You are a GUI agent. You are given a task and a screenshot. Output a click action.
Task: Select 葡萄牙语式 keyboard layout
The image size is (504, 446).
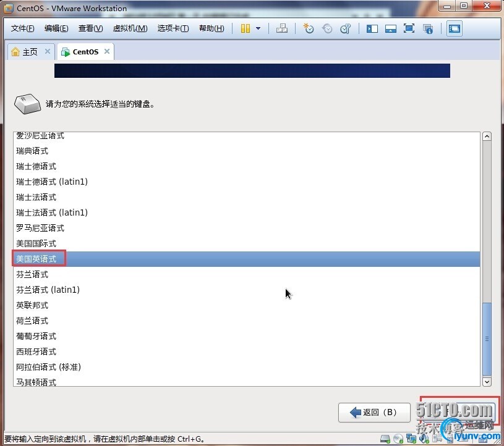(247, 336)
